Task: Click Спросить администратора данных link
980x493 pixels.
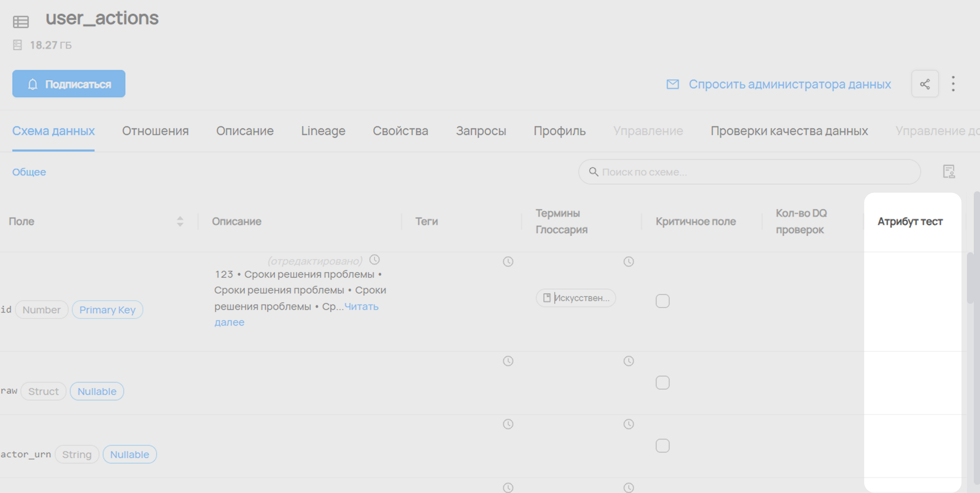Action: coord(789,84)
